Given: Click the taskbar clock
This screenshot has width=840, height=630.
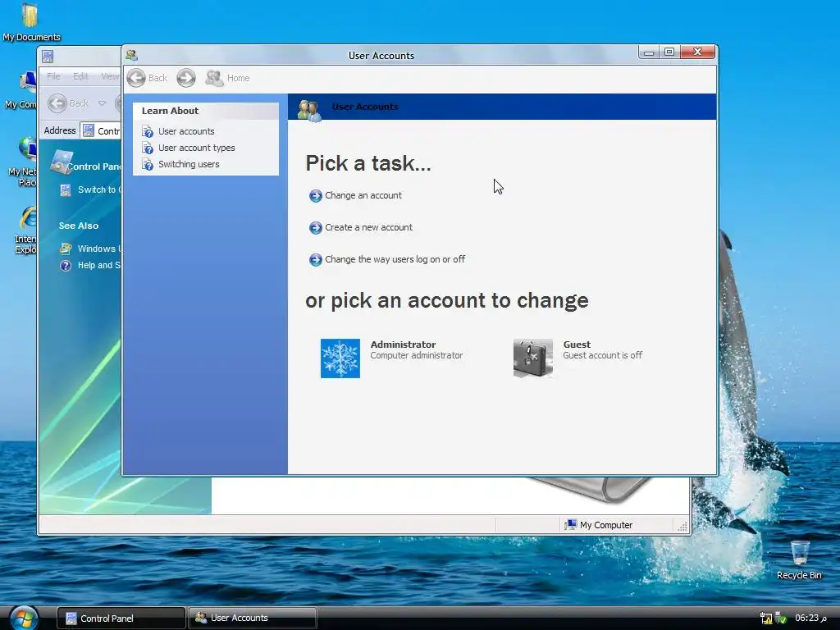Looking at the screenshot, I should (810, 619).
